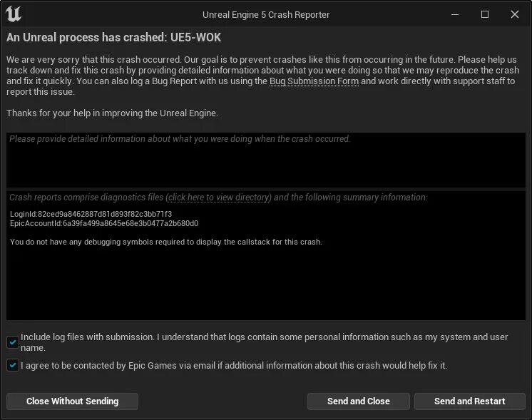
Task: Open the Bug Submission Form link
Action: (314, 81)
